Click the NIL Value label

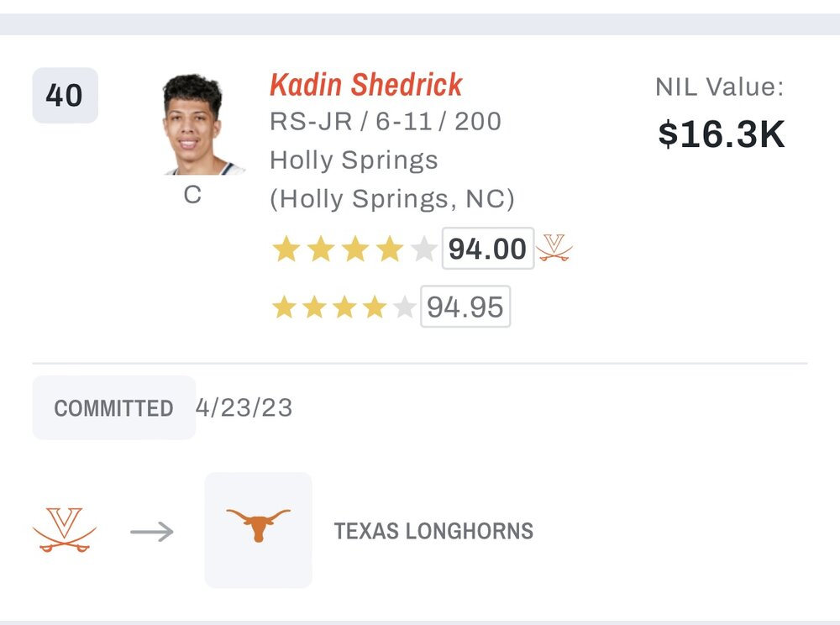(x=719, y=87)
